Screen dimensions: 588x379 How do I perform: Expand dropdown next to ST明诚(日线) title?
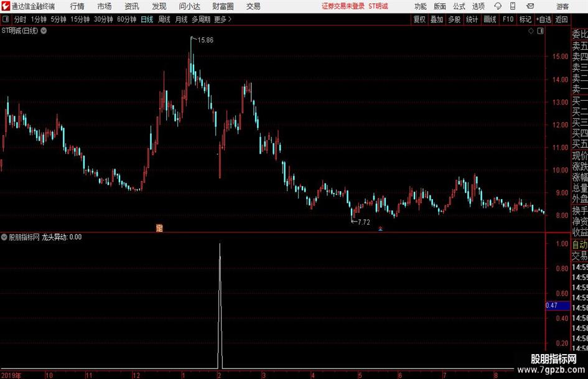coord(44,30)
